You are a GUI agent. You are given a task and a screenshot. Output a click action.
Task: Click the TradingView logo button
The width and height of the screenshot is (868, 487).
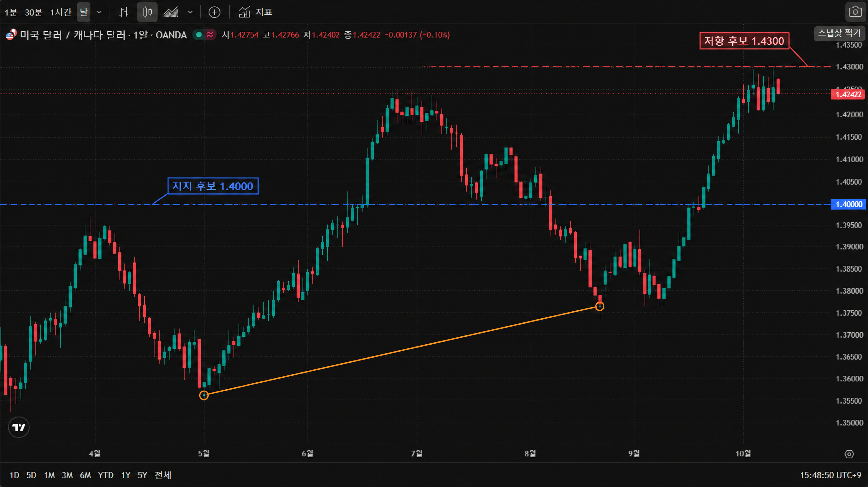point(18,427)
